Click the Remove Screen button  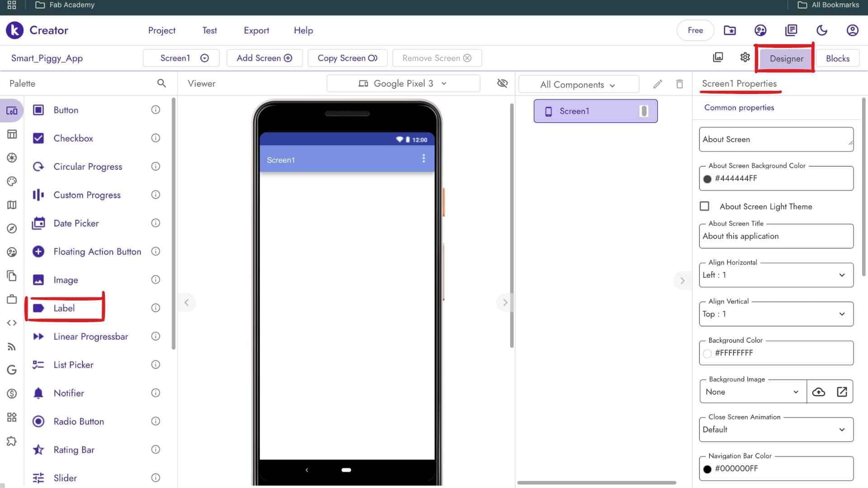(437, 58)
